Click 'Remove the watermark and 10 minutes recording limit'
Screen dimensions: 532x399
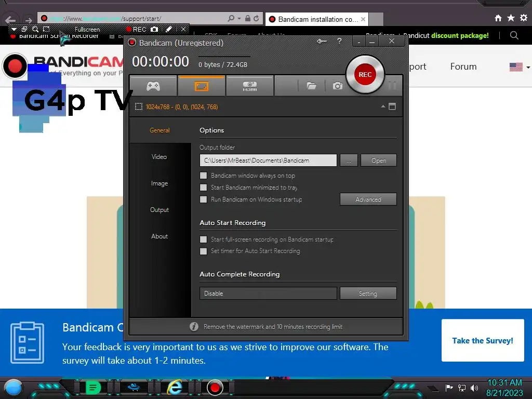pos(273,327)
